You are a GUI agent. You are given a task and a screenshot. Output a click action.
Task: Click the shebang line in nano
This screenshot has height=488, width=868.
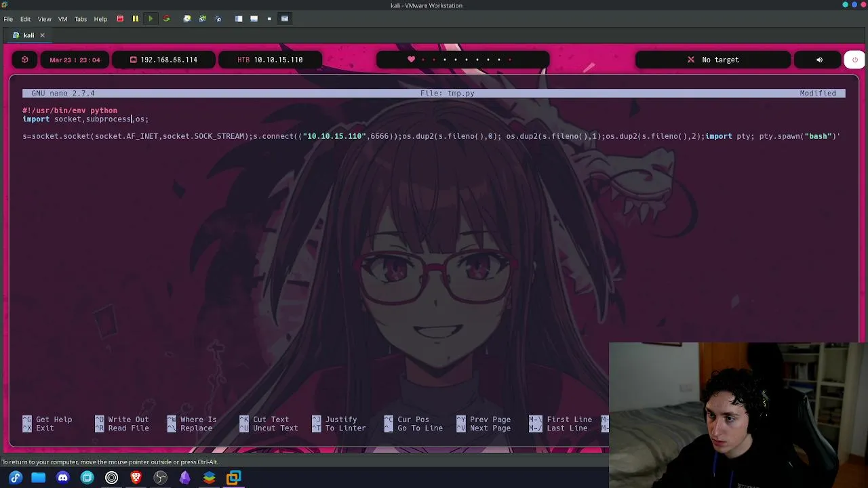coord(70,110)
